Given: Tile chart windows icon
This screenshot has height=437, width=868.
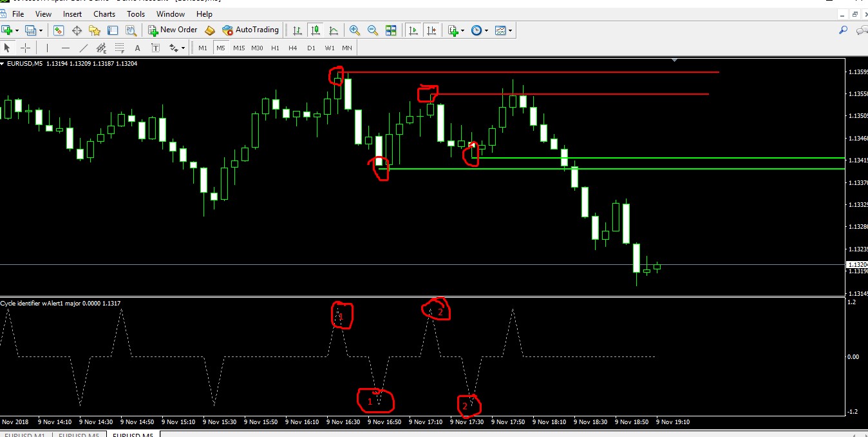Looking at the screenshot, I should 391,30.
